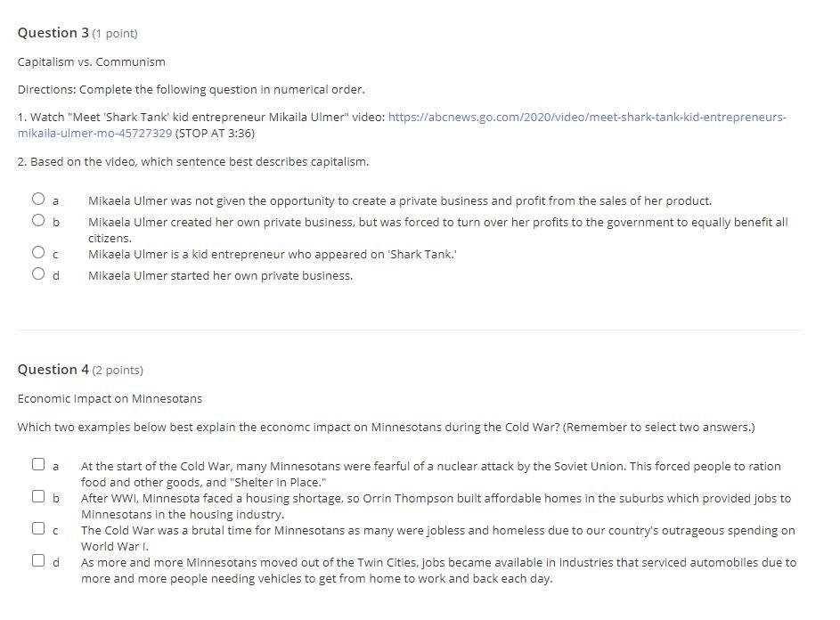Check box d about automobile industry jobs
The height and width of the screenshot is (620, 840).
pyautogui.click(x=39, y=560)
